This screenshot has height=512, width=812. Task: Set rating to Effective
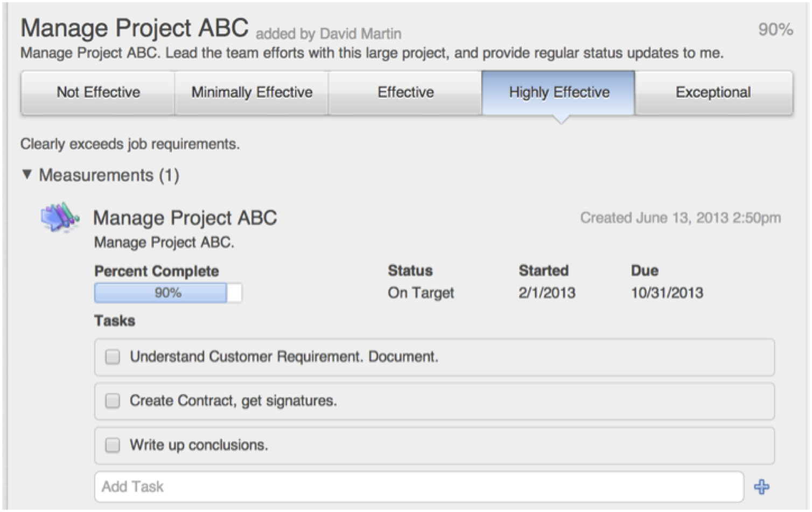click(x=405, y=93)
